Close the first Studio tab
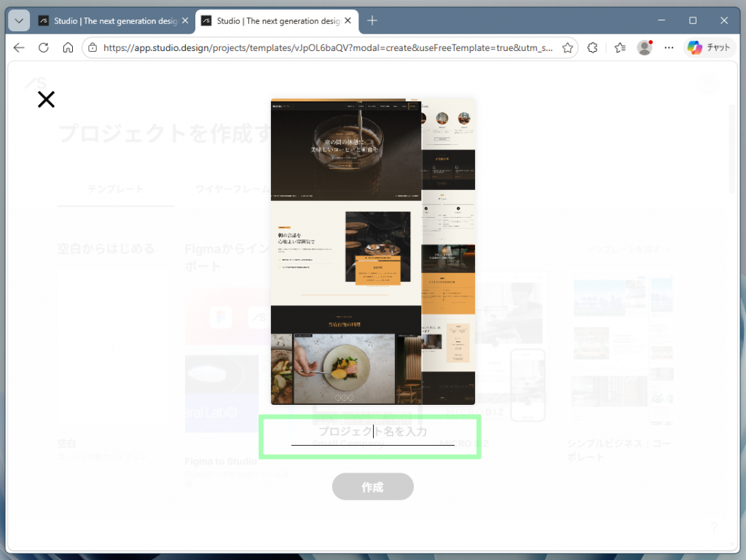The width and height of the screenshot is (746, 560). click(185, 21)
